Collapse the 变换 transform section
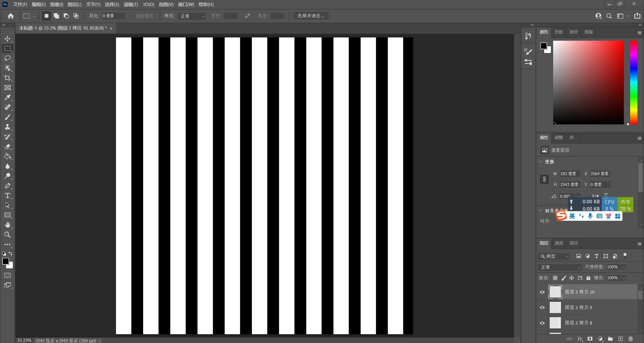644x343 pixels. 541,162
